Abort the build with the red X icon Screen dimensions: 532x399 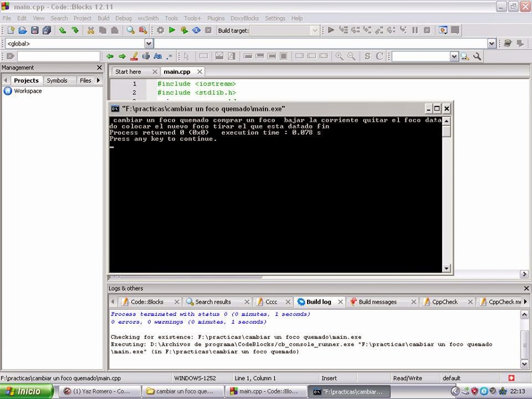pos(208,30)
